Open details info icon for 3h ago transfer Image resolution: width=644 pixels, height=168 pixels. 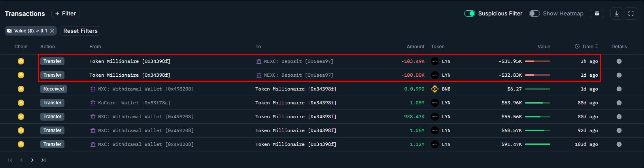point(619,61)
